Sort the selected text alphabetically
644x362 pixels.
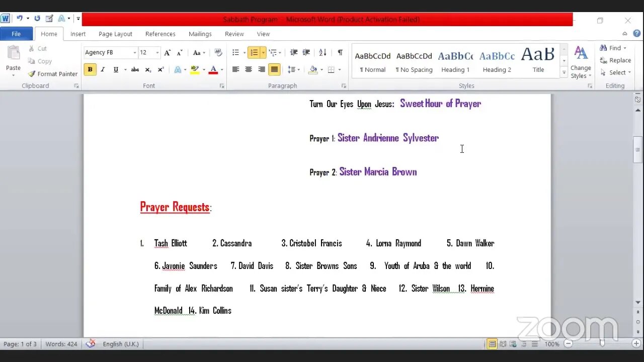coord(323,52)
